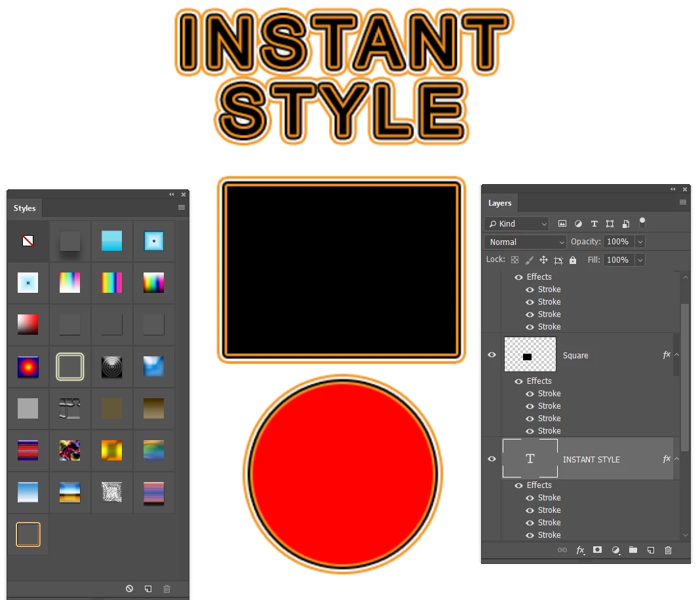The width and height of the screenshot is (700, 600).
Task: Apply the concentric black circles style
Action: click(x=111, y=367)
